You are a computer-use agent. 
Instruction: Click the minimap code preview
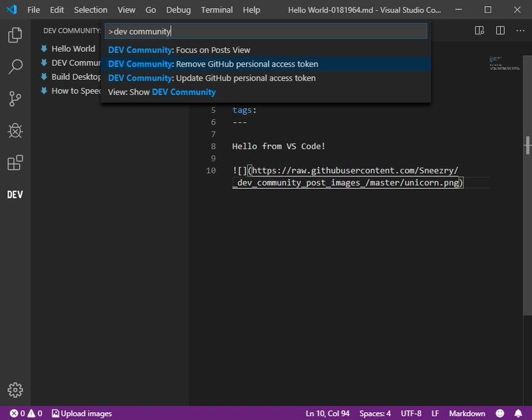tap(504, 63)
